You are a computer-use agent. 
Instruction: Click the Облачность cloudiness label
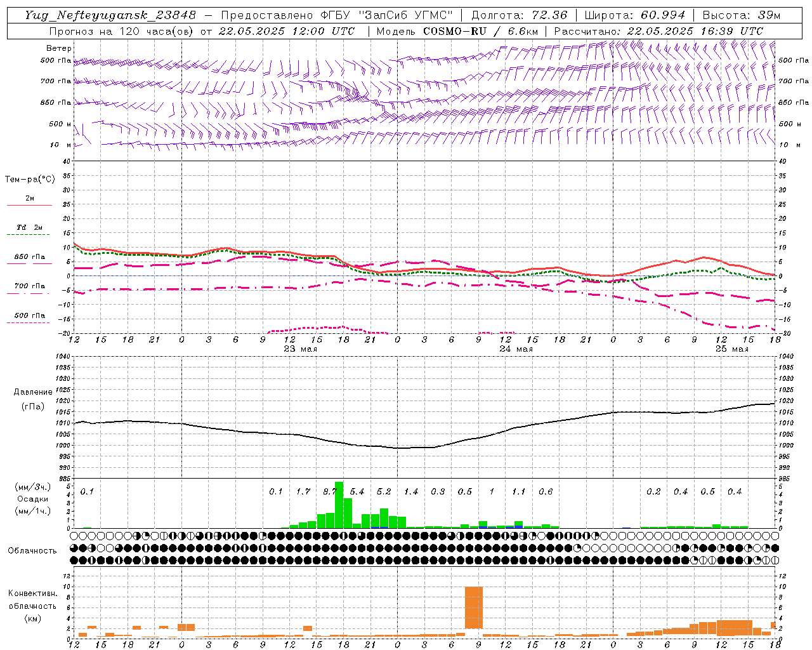coord(32,551)
